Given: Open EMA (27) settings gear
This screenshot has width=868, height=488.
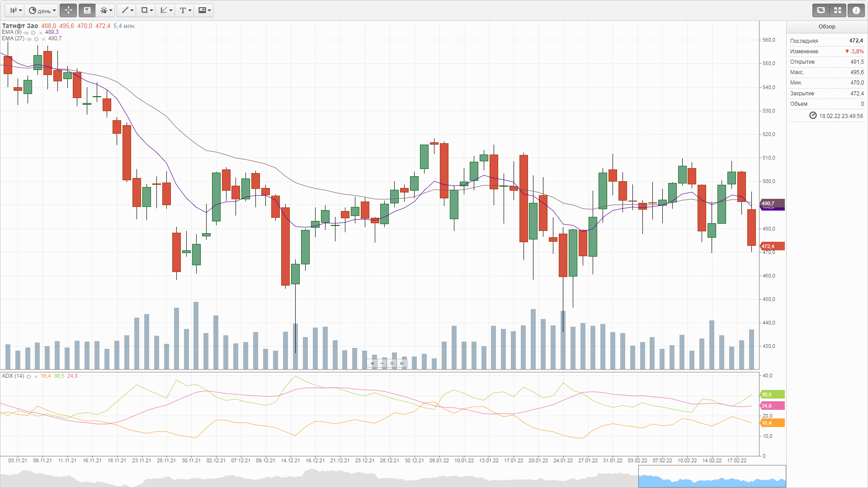Looking at the screenshot, I should (x=37, y=39).
